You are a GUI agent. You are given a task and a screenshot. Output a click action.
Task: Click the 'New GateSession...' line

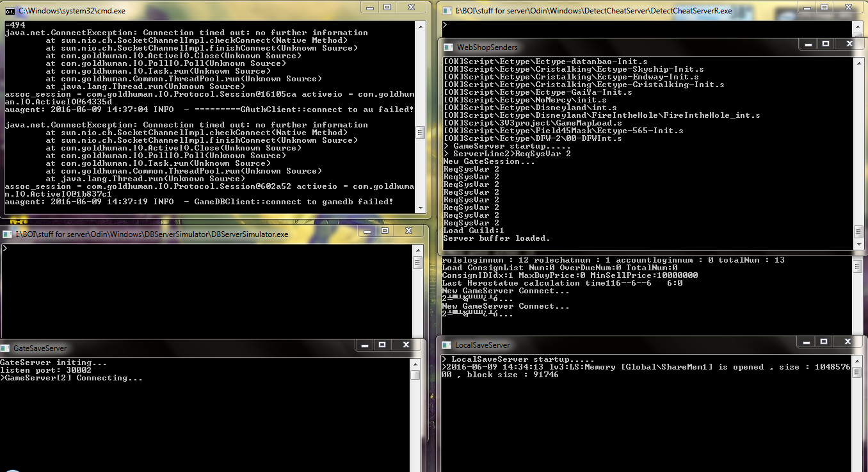489,161
